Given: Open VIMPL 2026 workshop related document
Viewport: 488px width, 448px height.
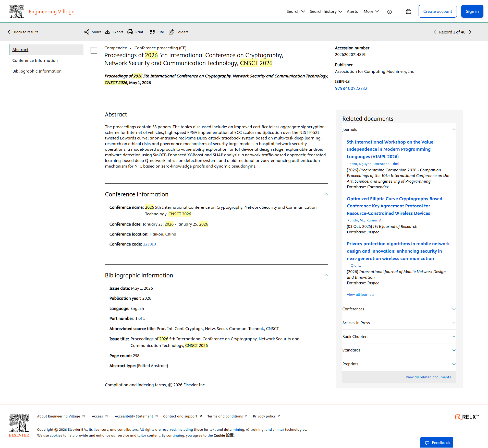Looking at the screenshot, I should pos(390,149).
